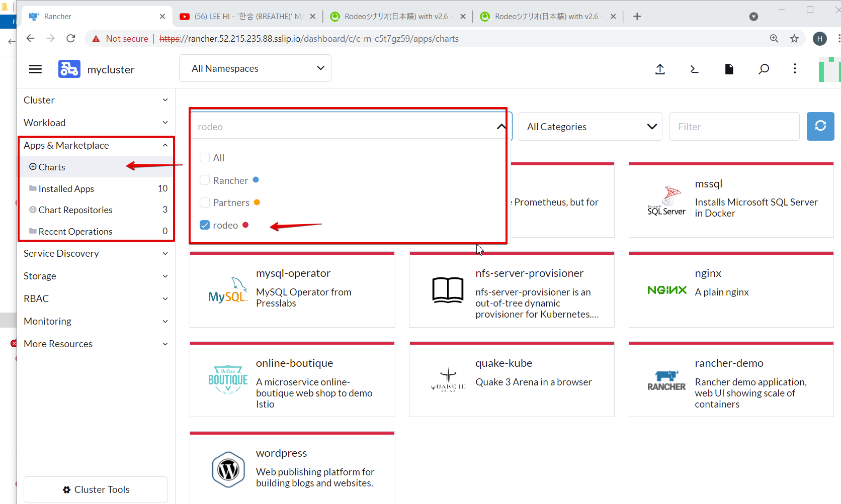The image size is (841, 504).
Task: Expand the Monitoring sidebar section
Action: point(96,321)
